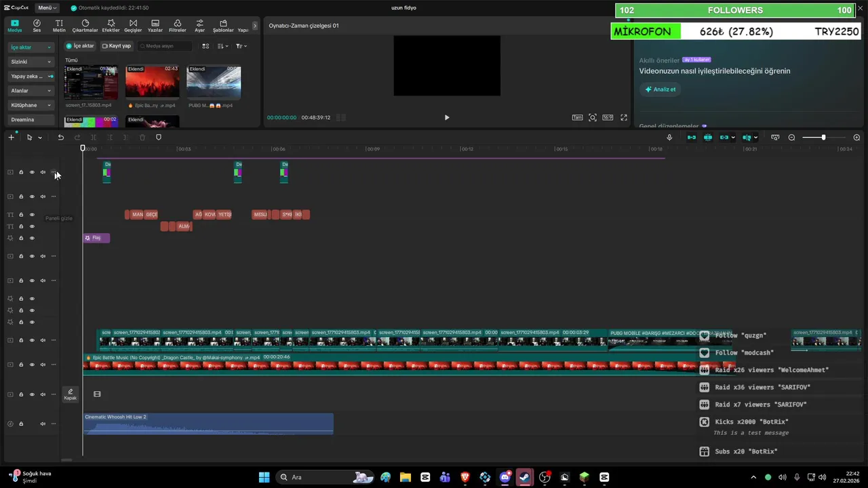Open the Çıkartmalar stickers tab
868x488 pixels.
pos(85,26)
